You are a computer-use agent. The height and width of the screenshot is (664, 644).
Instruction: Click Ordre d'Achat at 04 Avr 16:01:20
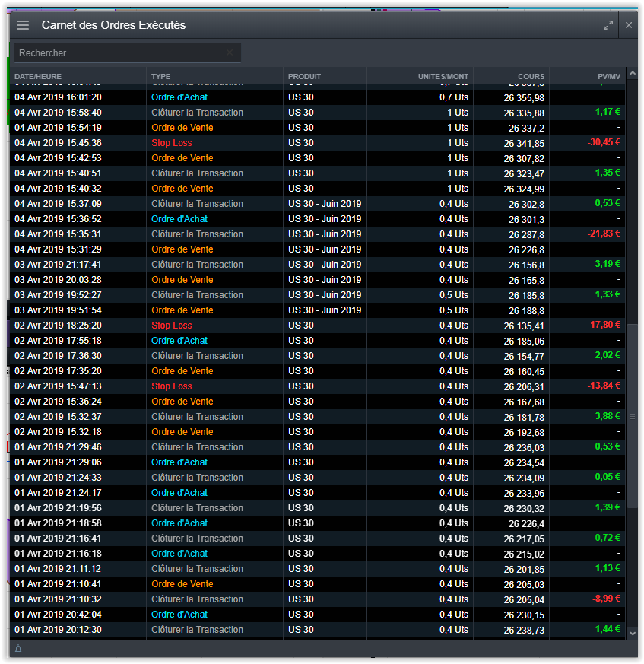179,97
